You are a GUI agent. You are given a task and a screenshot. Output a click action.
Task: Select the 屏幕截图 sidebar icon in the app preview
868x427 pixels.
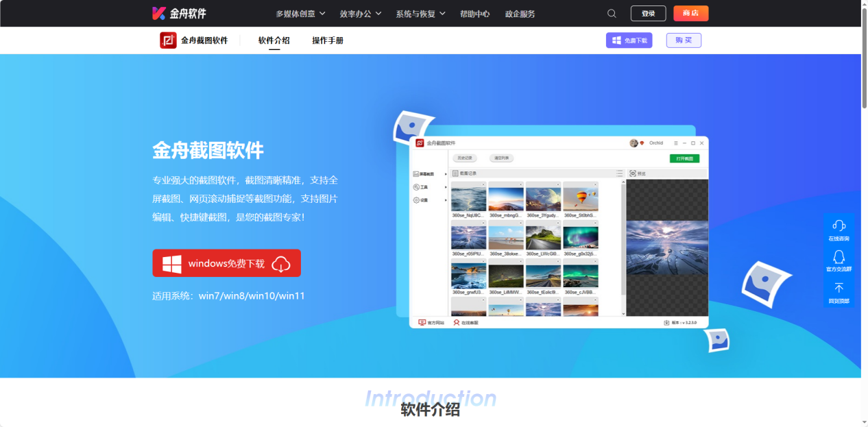416,173
